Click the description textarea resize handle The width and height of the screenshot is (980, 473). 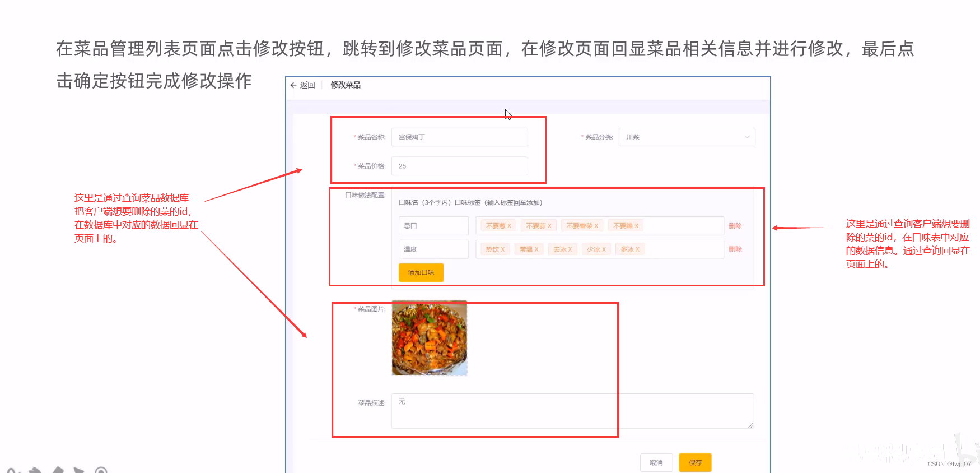pyautogui.click(x=750, y=425)
